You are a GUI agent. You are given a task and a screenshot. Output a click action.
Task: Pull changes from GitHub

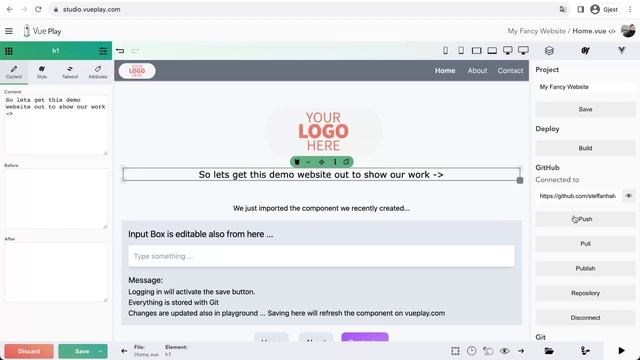[x=585, y=244]
